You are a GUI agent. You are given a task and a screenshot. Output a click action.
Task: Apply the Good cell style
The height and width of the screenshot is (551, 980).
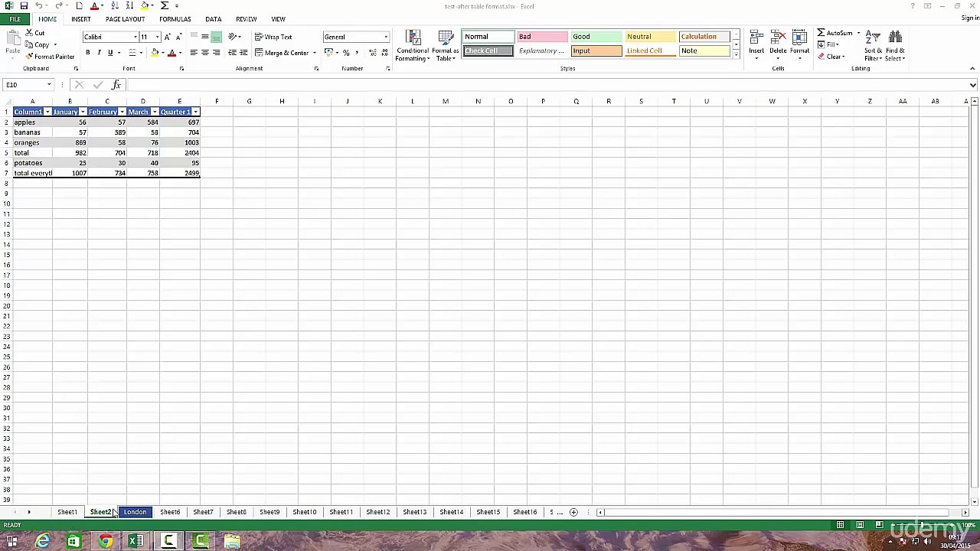click(596, 37)
